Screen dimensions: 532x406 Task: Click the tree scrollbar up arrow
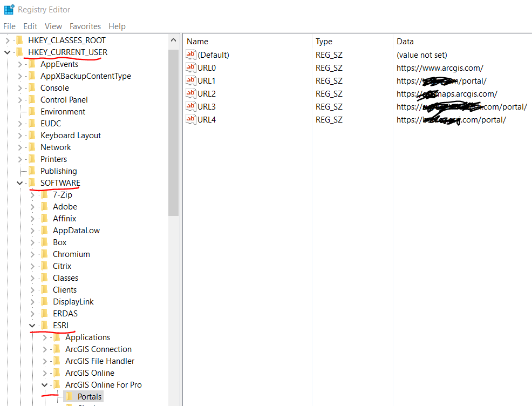pos(173,40)
